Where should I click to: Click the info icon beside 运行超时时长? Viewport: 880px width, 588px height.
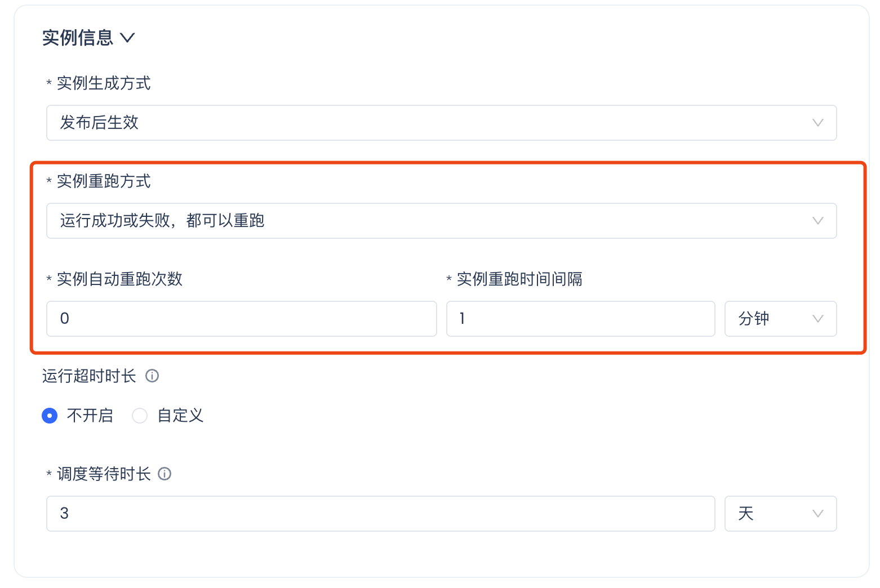coord(152,376)
